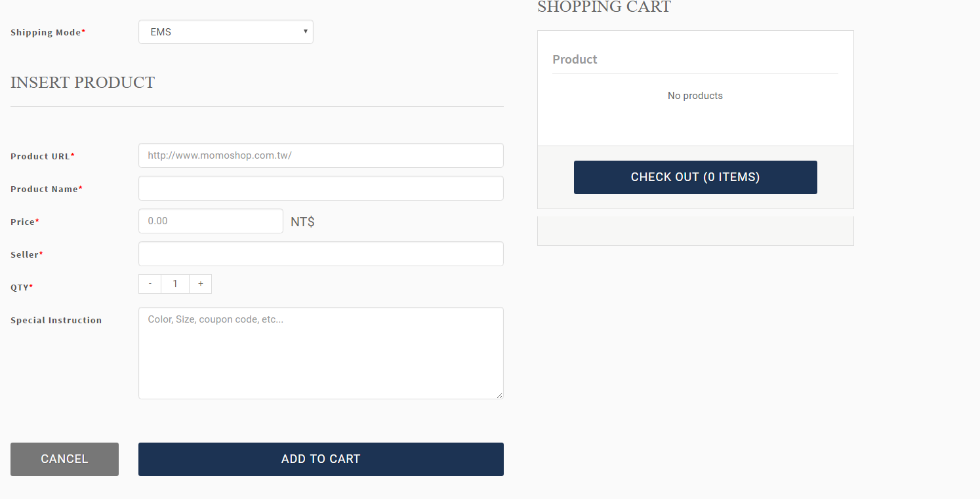Viewport: 980px width, 499px height.
Task: Click the Shipping Mode label
Action: 46,32
